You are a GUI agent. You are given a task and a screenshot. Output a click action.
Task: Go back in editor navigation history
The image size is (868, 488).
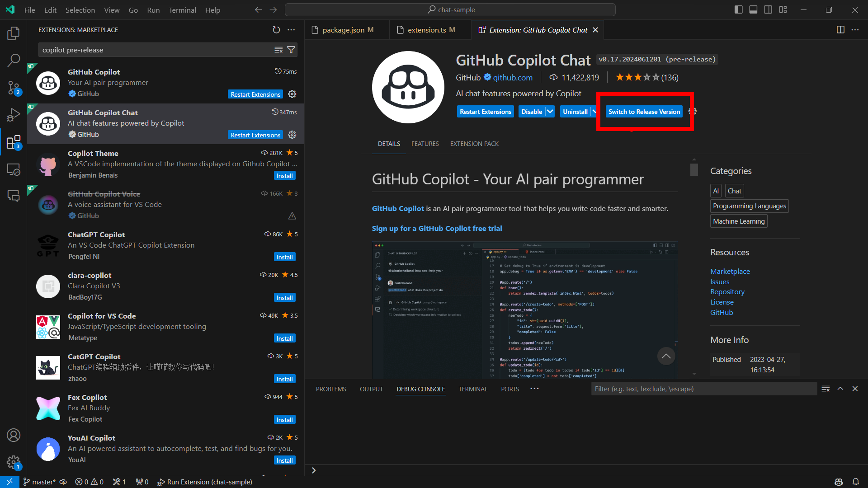point(258,9)
